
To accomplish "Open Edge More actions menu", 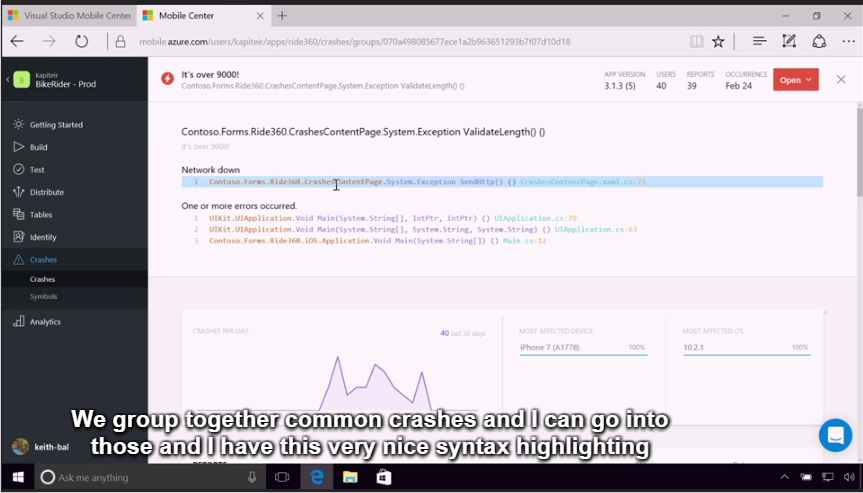I will click(848, 41).
